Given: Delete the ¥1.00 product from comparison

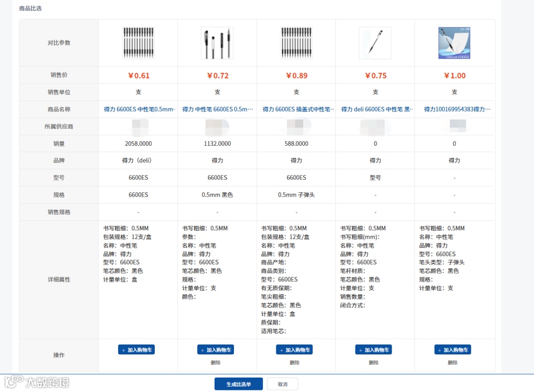Looking at the screenshot, I should tap(452, 363).
